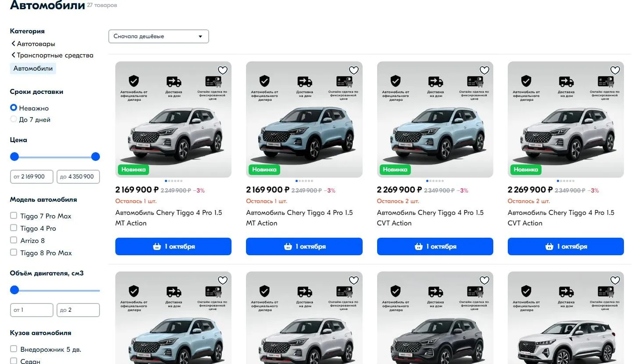Open fourth listing title Tiggo 4 Pro CVT
Screen dimensions: 638x364
pos(561,218)
